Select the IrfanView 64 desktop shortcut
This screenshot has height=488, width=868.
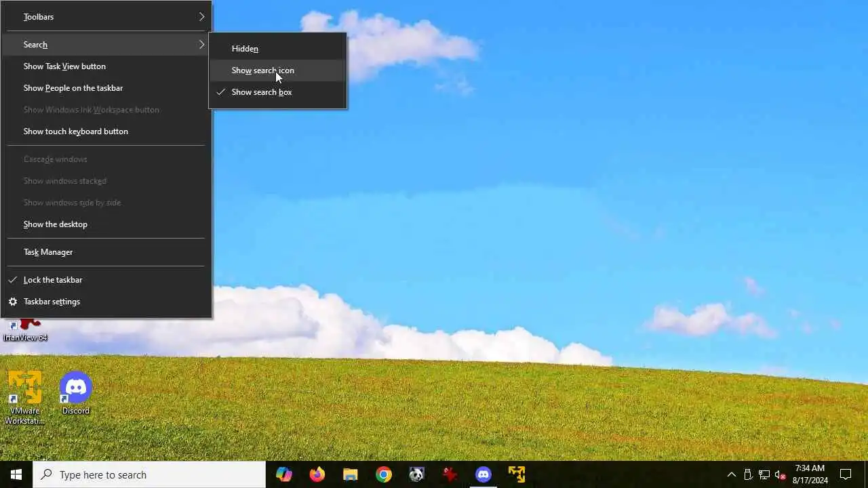tap(25, 330)
